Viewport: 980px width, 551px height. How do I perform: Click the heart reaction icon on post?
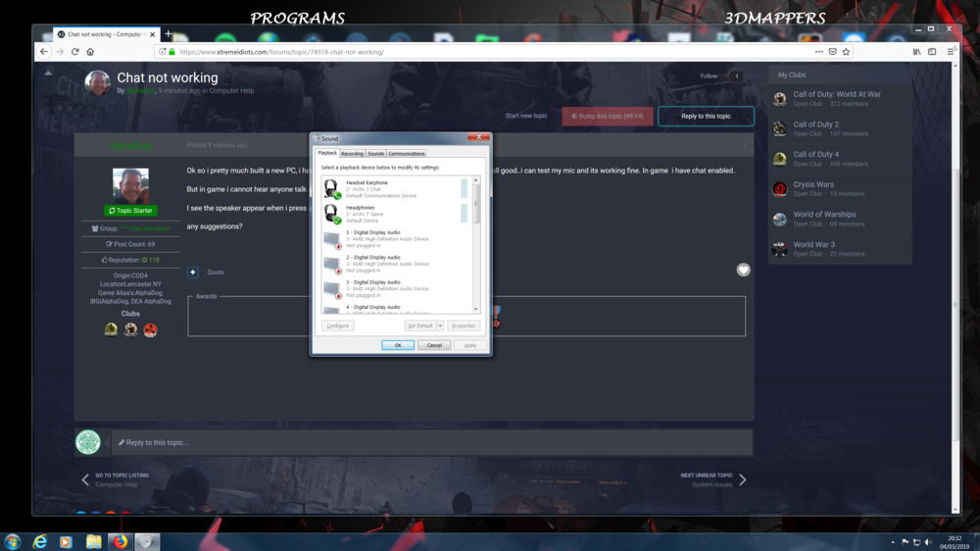743,270
